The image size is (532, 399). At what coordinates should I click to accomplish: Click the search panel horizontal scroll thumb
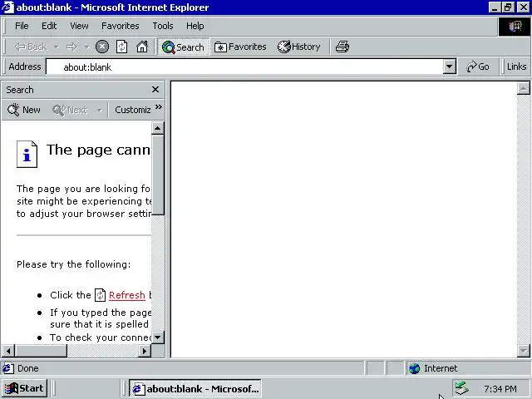pyautogui.click(x=41, y=351)
